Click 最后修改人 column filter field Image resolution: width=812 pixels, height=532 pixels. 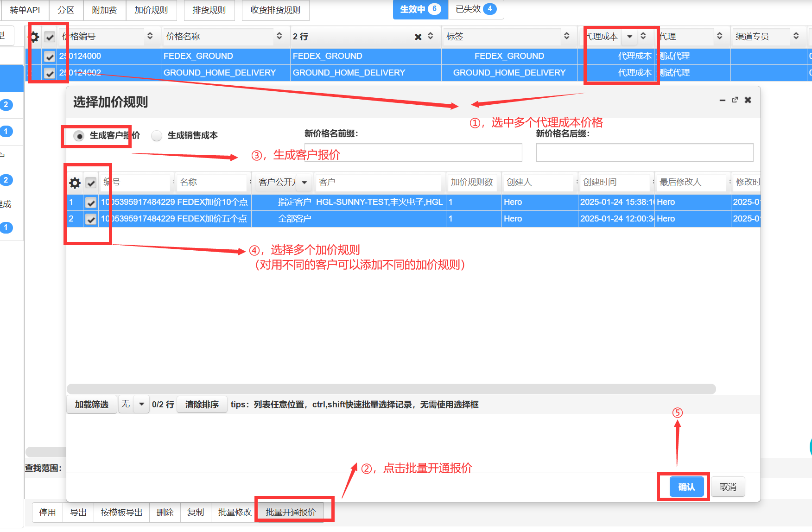click(x=691, y=182)
